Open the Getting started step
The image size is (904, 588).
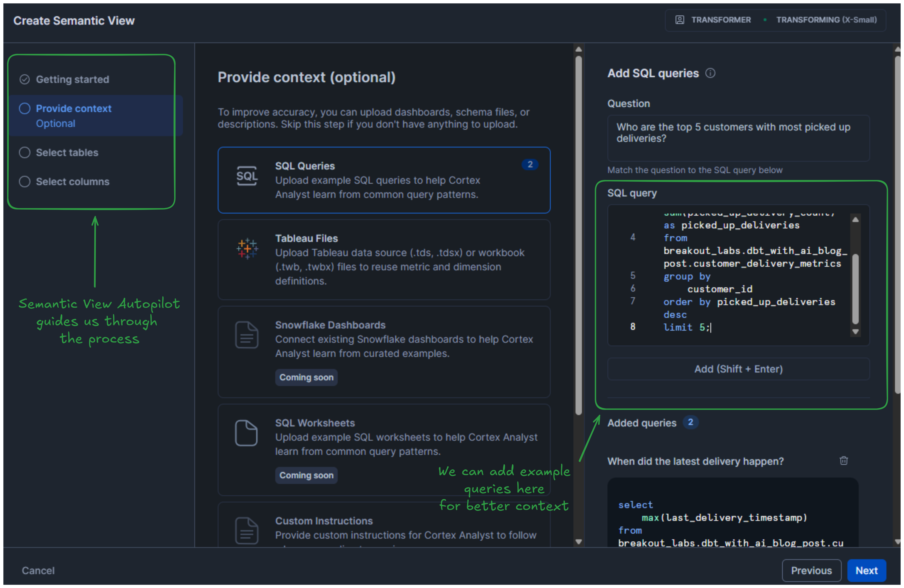(x=72, y=79)
